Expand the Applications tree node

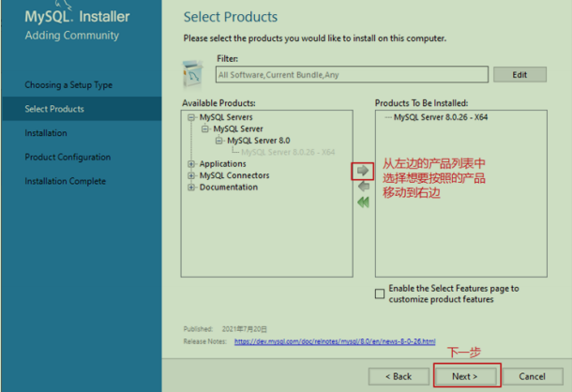point(190,164)
